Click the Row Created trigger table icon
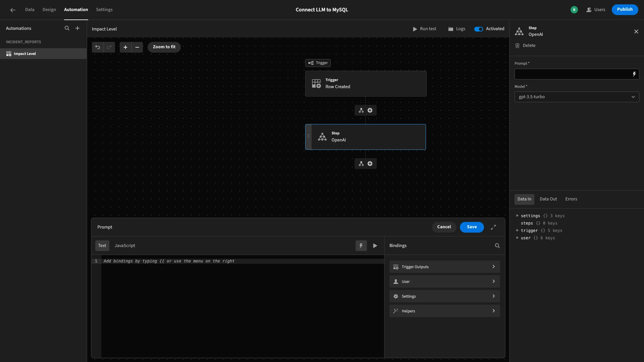Screen dimensions: 644x362 (x=316, y=83)
